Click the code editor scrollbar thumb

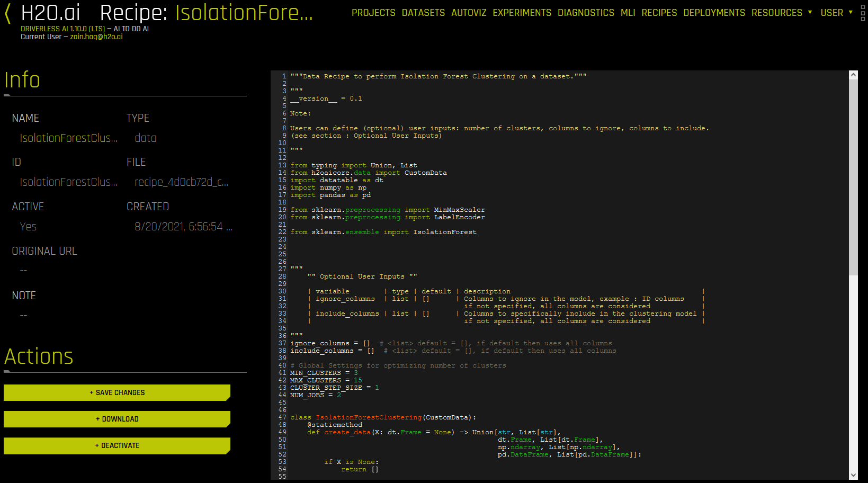[x=853, y=177]
